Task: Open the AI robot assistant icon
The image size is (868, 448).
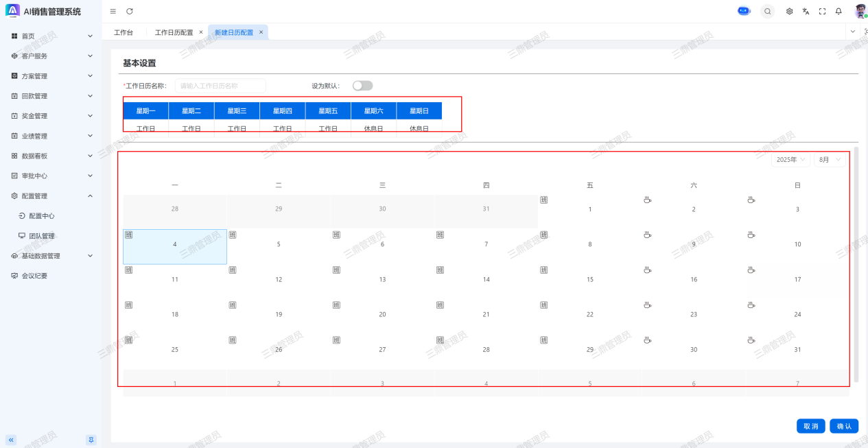Action: click(744, 11)
